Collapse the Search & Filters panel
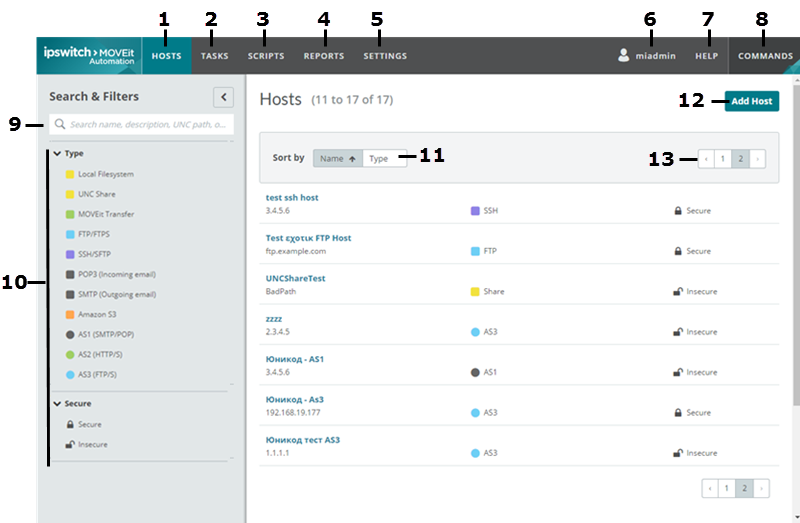This screenshot has width=800, height=523. coord(223,97)
